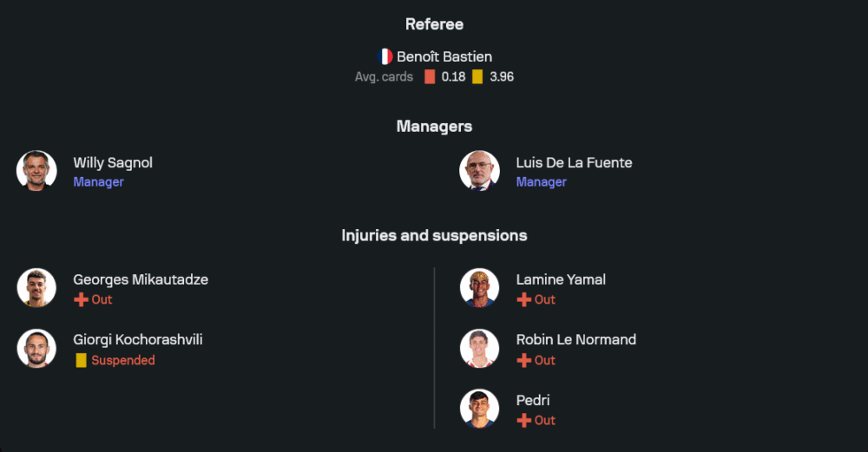This screenshot has width=868, height=452.
Task: Click Robin Le Normand's player avatar
Action: pyautogui.click(x=479, y=349)
